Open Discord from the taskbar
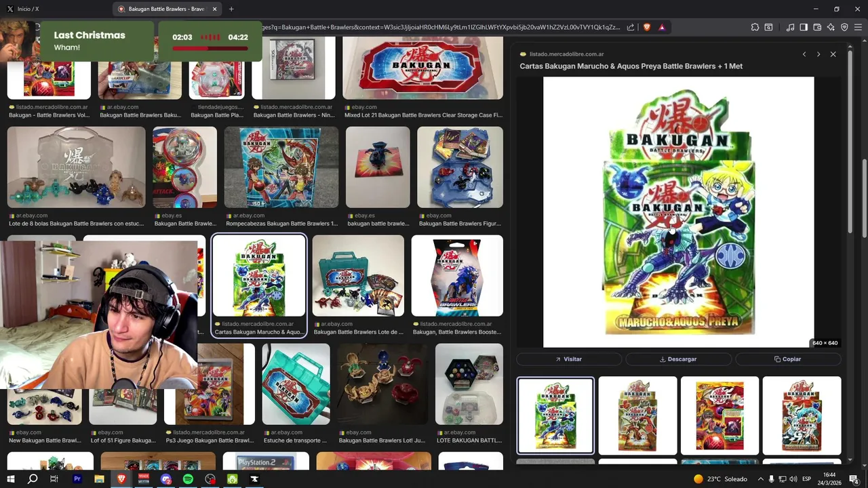 click(166, 479)
